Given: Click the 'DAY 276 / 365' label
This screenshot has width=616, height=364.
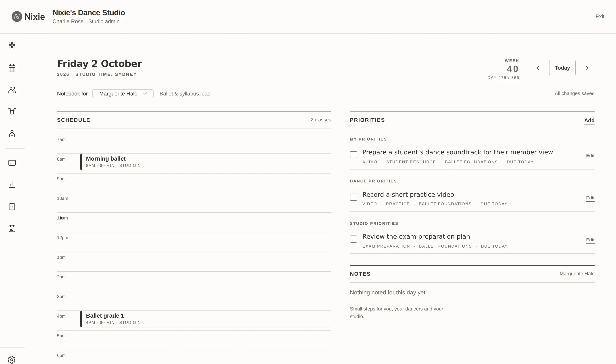Looking at the screenshot, I should pos(503,78).
